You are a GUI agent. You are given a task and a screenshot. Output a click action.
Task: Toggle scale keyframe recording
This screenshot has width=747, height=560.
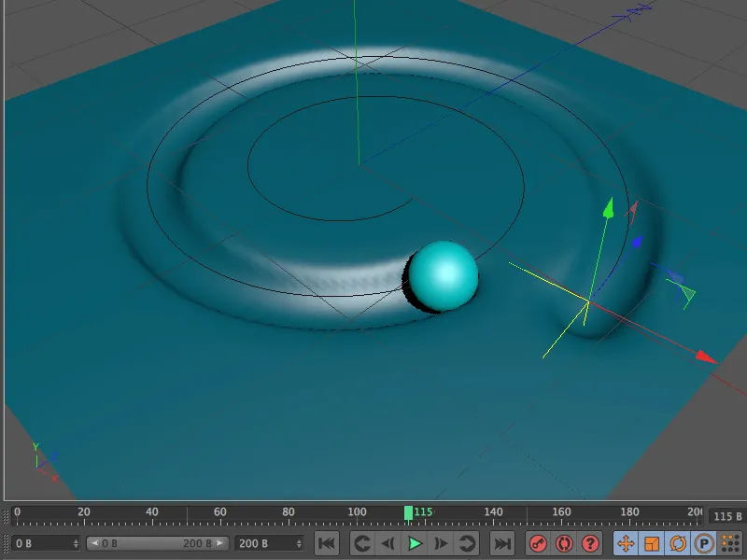pos(651,543)
